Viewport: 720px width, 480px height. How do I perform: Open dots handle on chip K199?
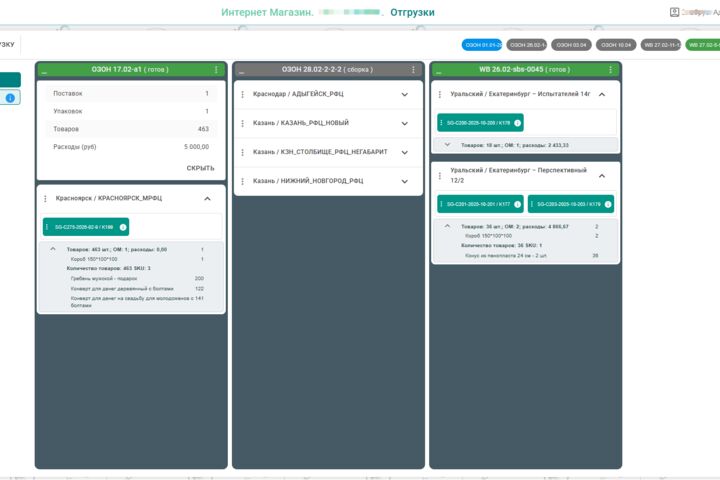[x=47, y=227]
